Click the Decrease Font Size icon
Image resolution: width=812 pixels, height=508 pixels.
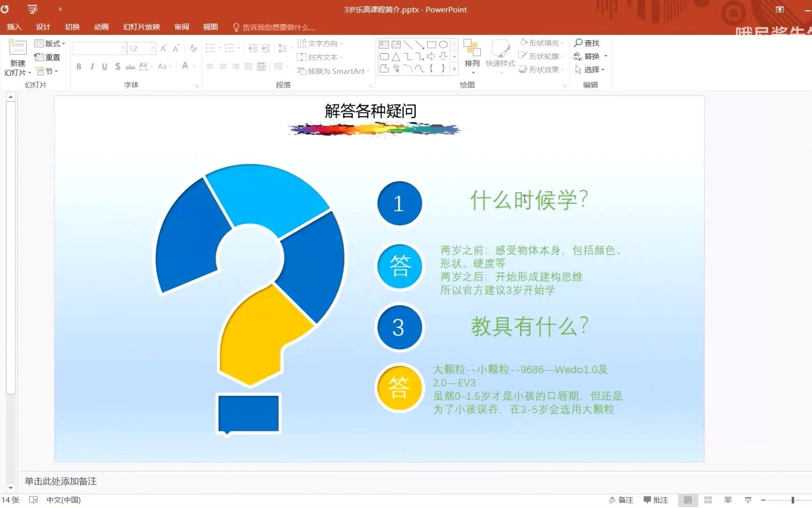coord(176,48)
